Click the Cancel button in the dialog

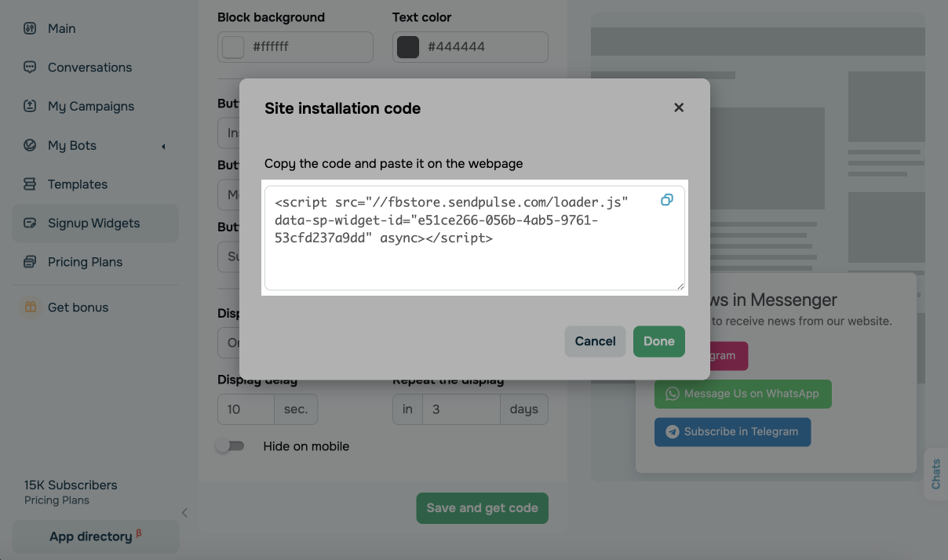[595, 341]
